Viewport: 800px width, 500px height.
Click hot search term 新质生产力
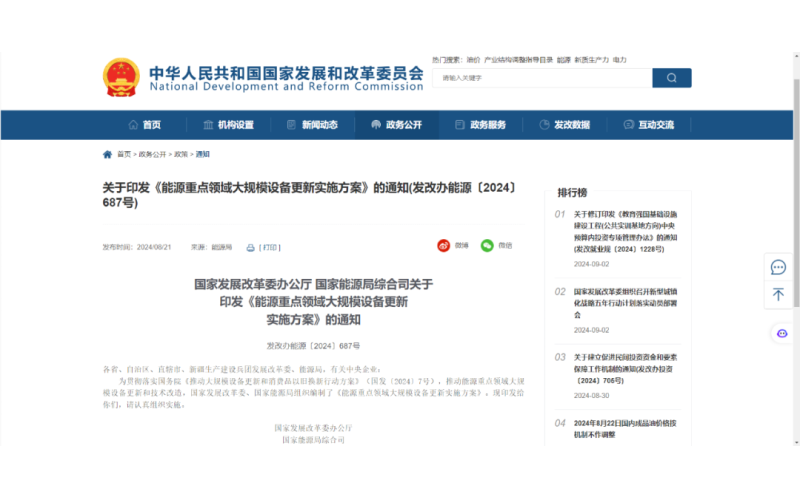pos(592,60)
